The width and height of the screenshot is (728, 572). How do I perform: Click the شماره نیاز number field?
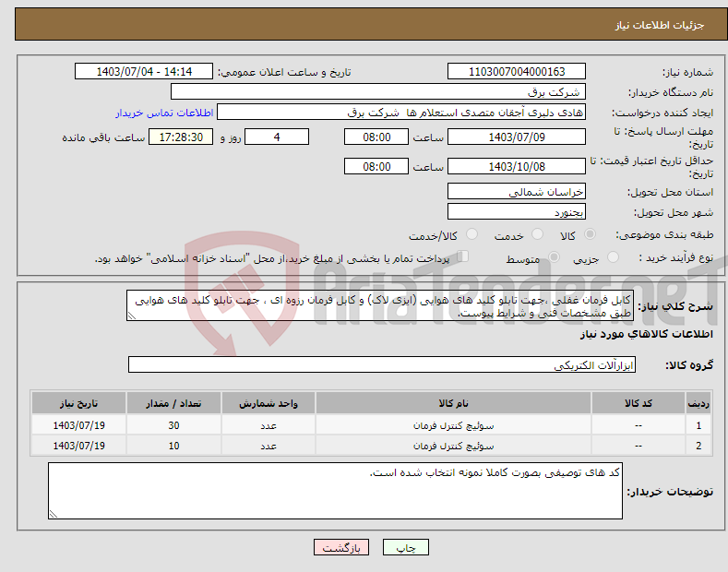pos(517,72)
